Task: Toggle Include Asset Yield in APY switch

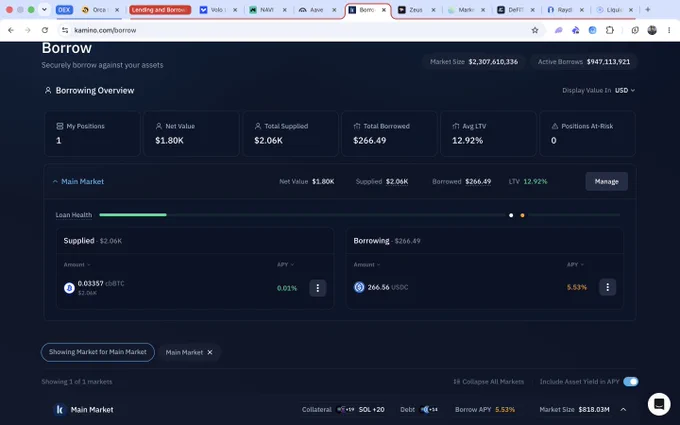Action: pos(631,382)
